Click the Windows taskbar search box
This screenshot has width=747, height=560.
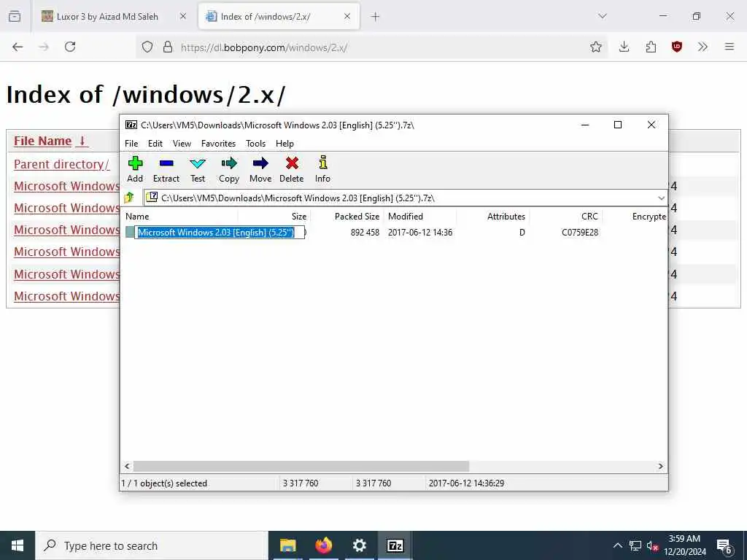tap(152, 545)
